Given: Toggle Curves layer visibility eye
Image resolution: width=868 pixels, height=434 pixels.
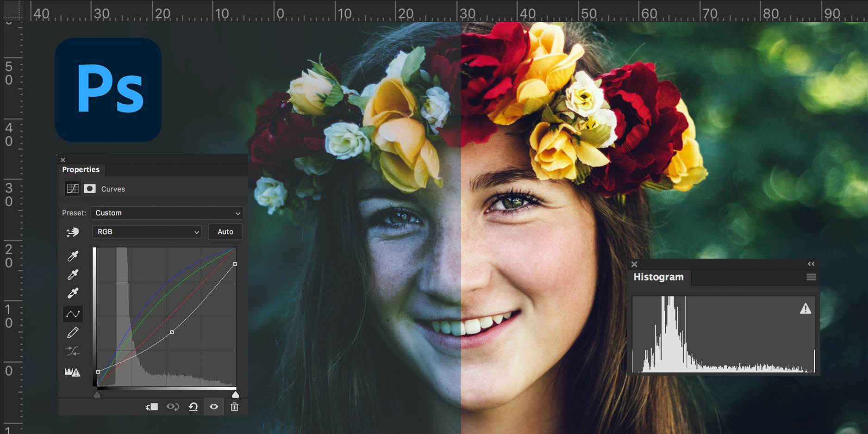Looking at the screenshot, I should (214, 407).
